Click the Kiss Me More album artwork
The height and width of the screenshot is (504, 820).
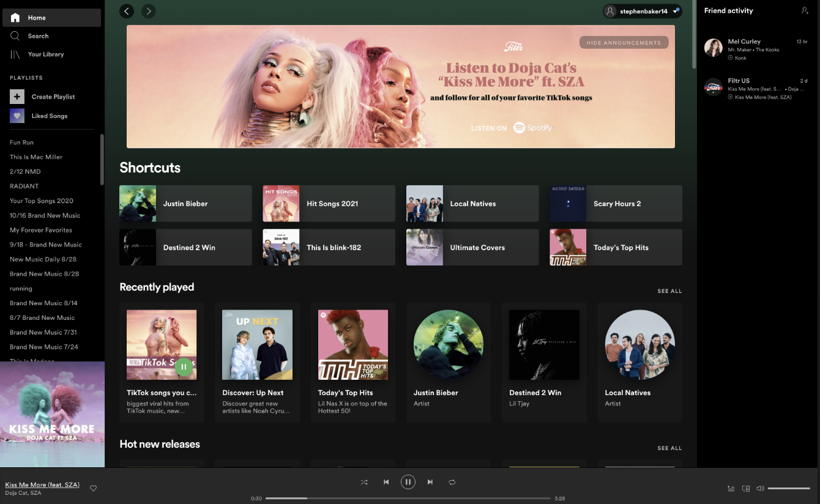52,415
